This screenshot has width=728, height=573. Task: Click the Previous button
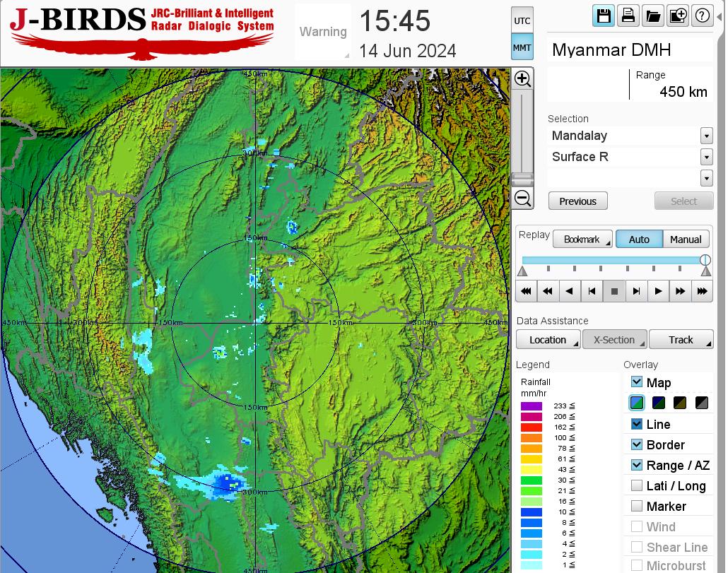pos(577,201)
